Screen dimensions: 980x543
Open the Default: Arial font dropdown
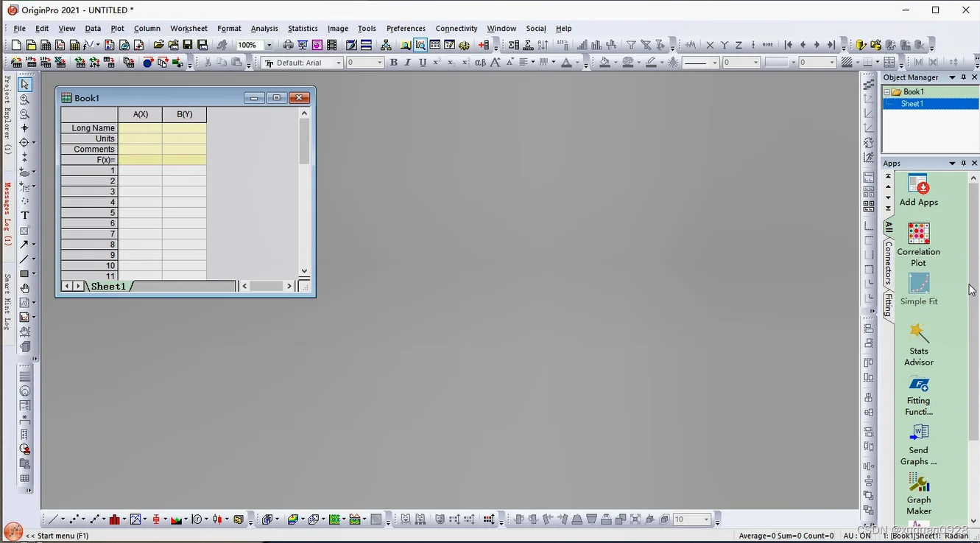pos(339,63)
